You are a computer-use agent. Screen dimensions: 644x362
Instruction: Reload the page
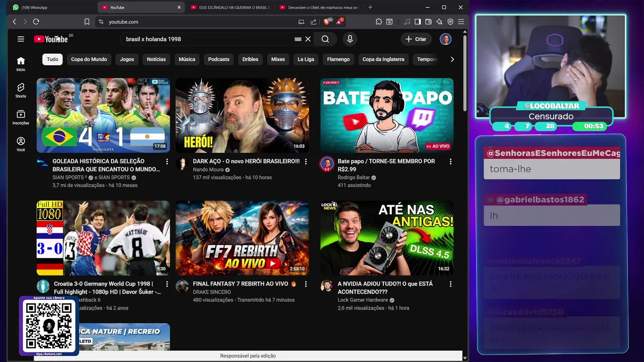[36, 22]
